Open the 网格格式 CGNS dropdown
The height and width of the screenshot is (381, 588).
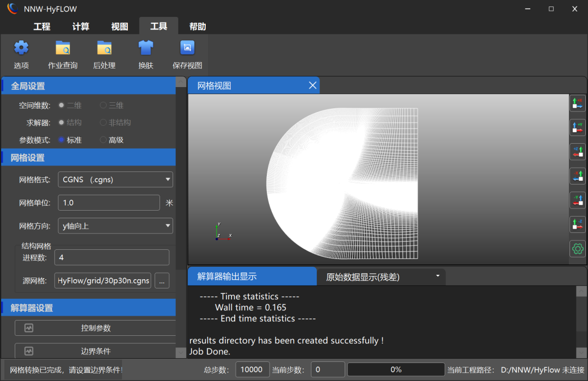(114, 179)
